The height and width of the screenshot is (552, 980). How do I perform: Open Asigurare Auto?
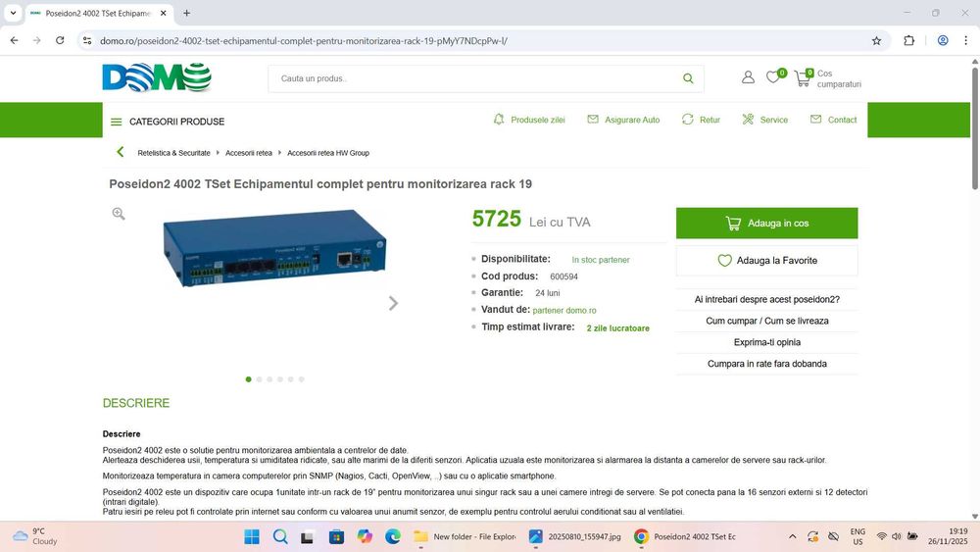click(623, 120)
